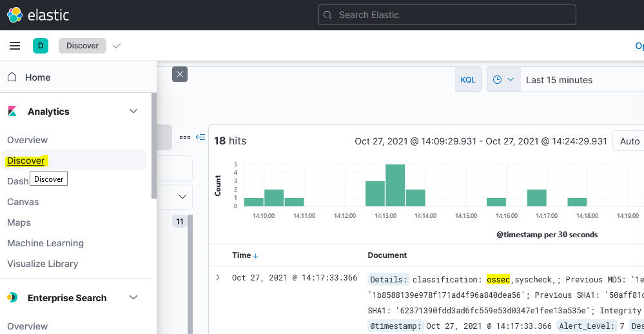Click the KQL language switcher
Viewport: 644px width, 334px height.
tap(468, 80)
